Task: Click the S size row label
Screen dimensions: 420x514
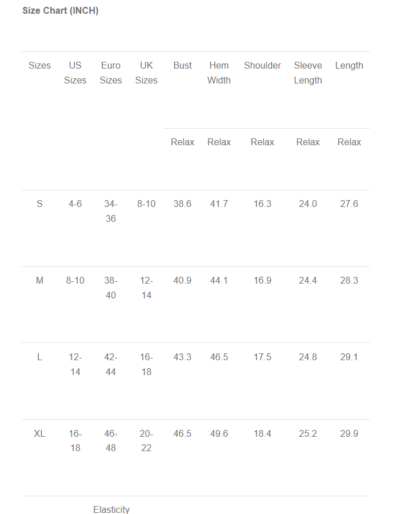Action: [39, 204]
